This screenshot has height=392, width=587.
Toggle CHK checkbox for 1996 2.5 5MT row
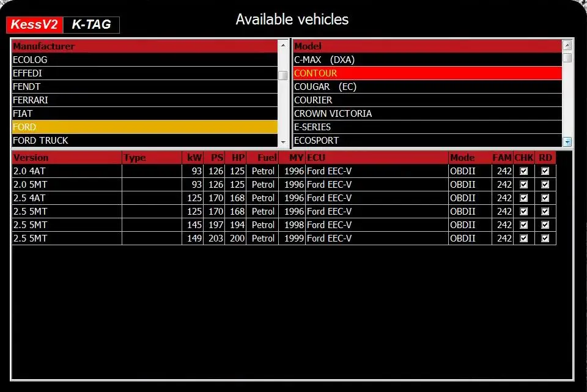point(524,212)
